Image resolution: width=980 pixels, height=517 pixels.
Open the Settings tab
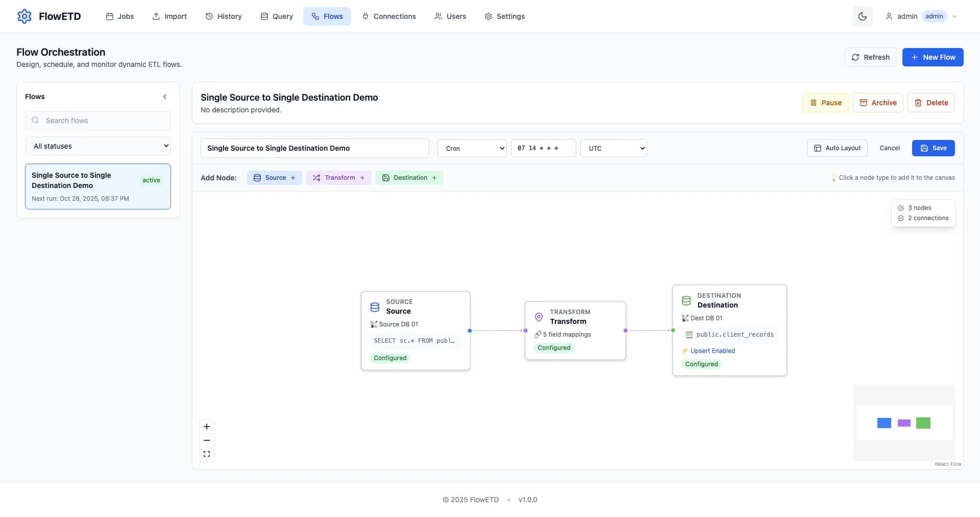pos(504,16)
